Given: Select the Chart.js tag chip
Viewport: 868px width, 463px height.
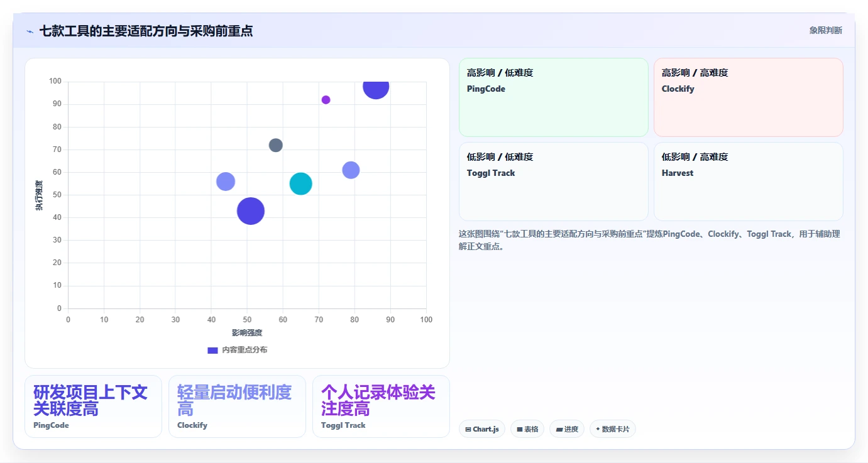Looking at the screenshot, I should (482, 429).
